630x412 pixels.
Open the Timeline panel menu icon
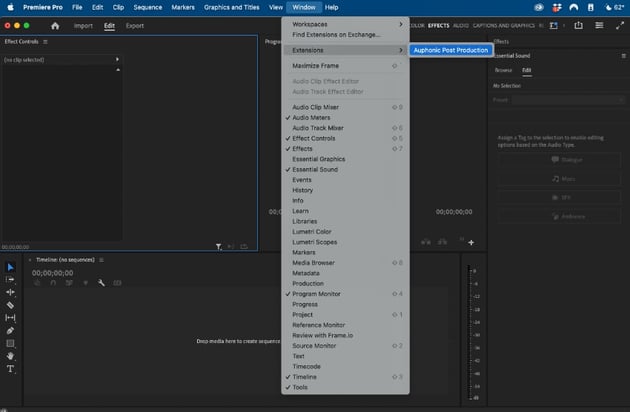[x=101, y=260]
